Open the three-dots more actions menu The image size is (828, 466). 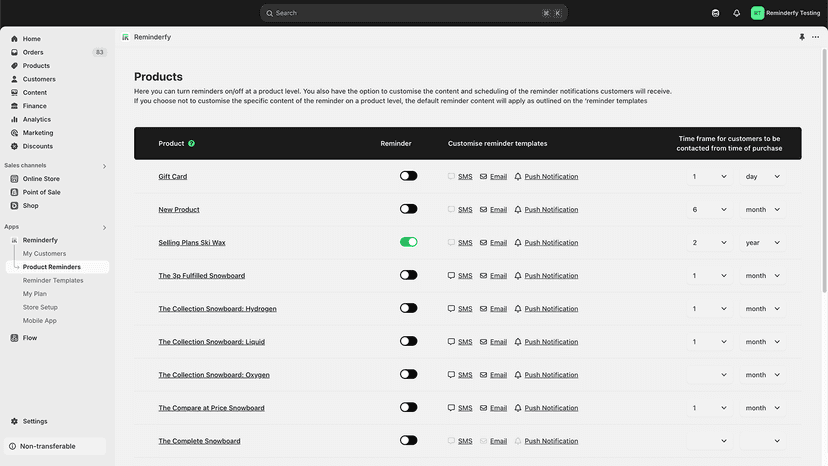tap(815, 37)
